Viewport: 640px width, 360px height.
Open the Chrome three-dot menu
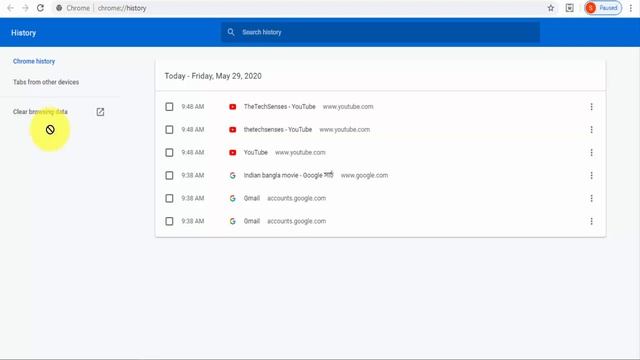tap(631, 8)
